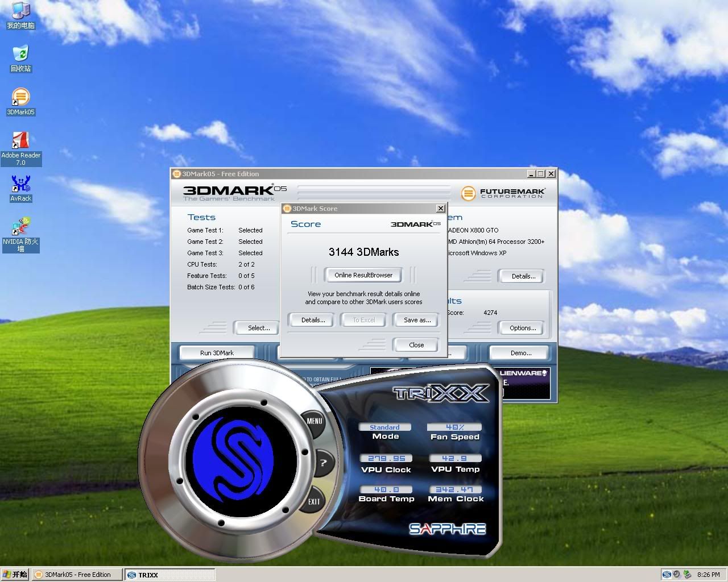Viewport: 728px width, 582px height.
Task: Click the TRIXX EXIT round button
Action: 314,501
